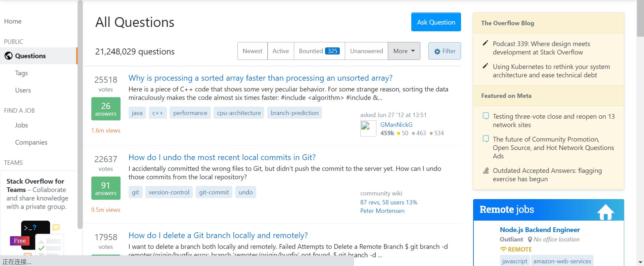This screenshot has height=266, width=644.
Task: Switch to the Bountied tab
Action: 319,51
